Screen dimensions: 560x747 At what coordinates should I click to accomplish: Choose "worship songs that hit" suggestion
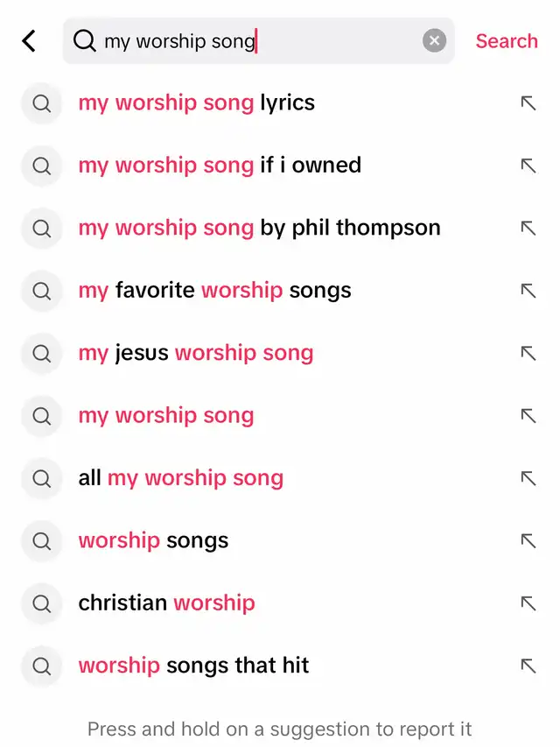(x=193, y=666)
